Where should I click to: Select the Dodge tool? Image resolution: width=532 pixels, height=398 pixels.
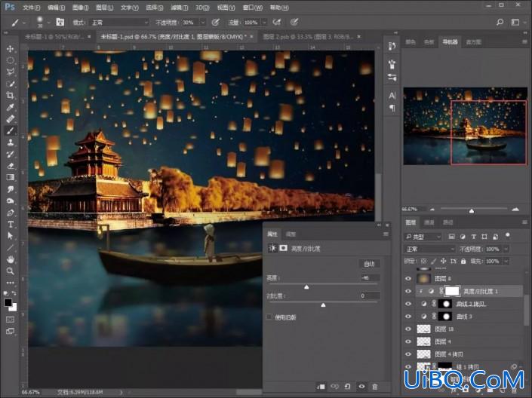[x=10, y=201]
